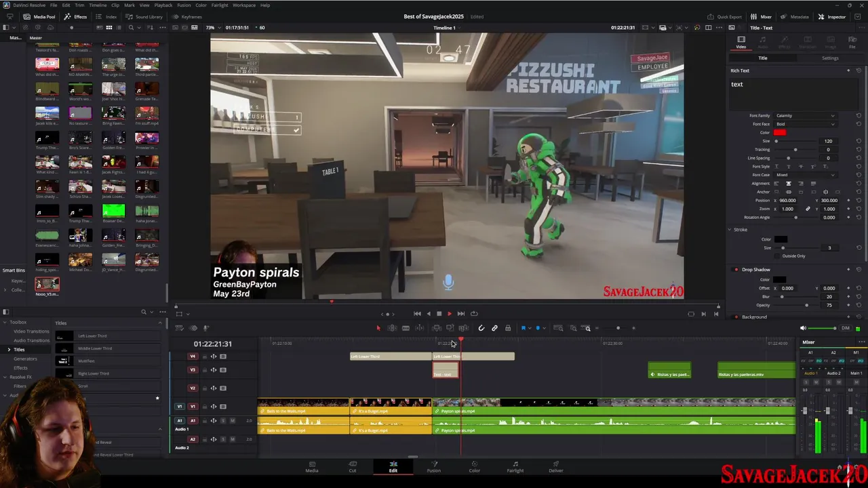Select the Text clip on track V3
Screen dimensions: 868x488
446,371
